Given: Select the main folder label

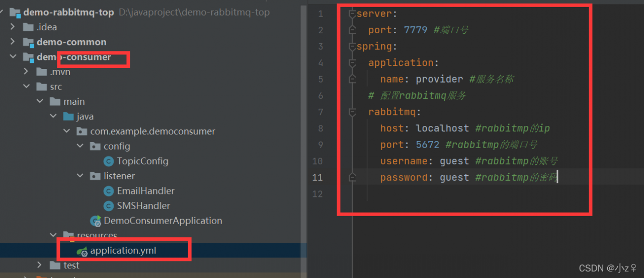Looking at the screenshot, I should click(74, 102).
